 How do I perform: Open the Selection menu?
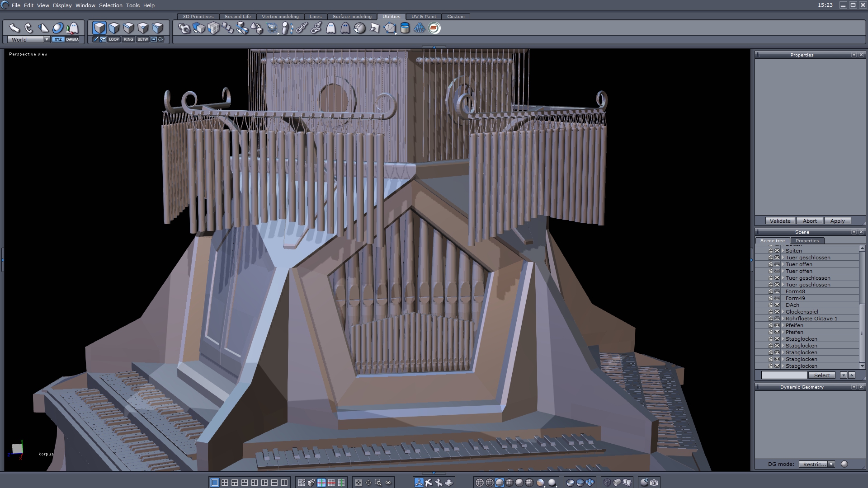[110, 5]
